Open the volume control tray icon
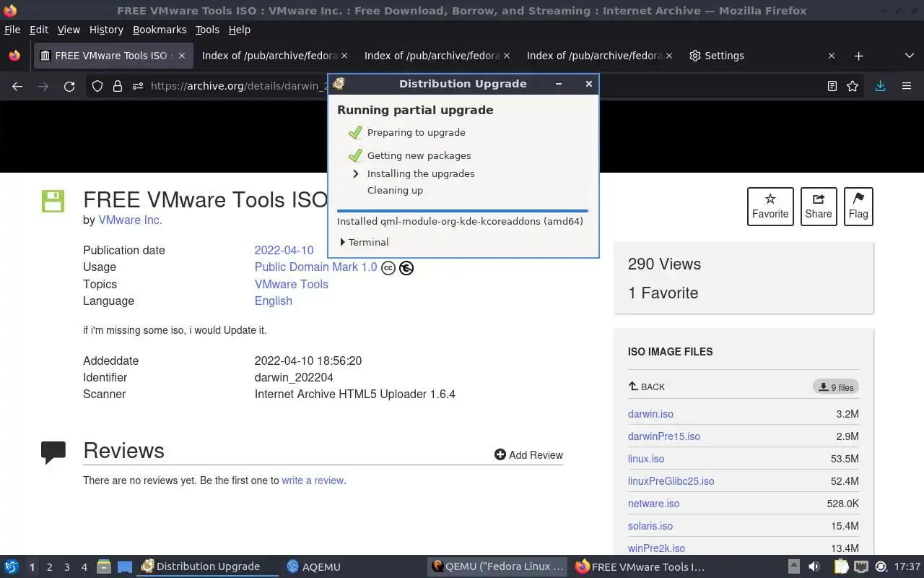Image resolution: width=924 pixels, height=578 pixels. (814, 566)
